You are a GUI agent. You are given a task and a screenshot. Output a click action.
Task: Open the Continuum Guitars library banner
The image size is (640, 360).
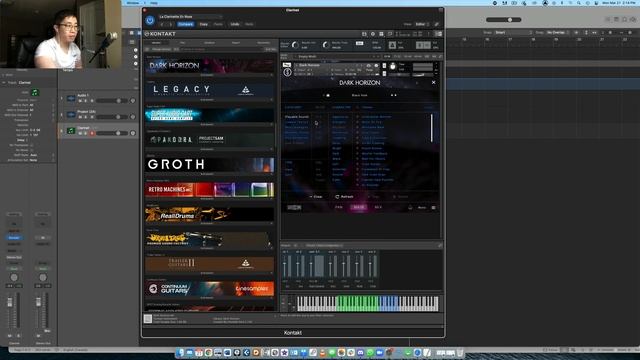[209, 289]
